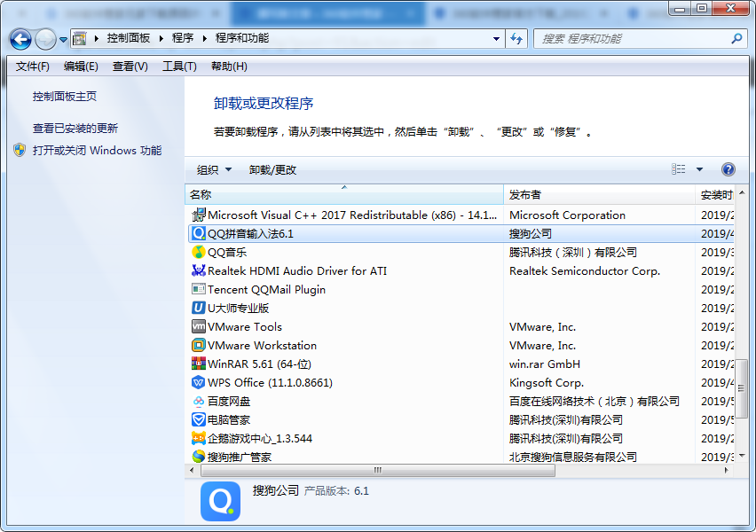Click the control panel icon in address bar
The image size is (756, 532).
pos(80,38)
